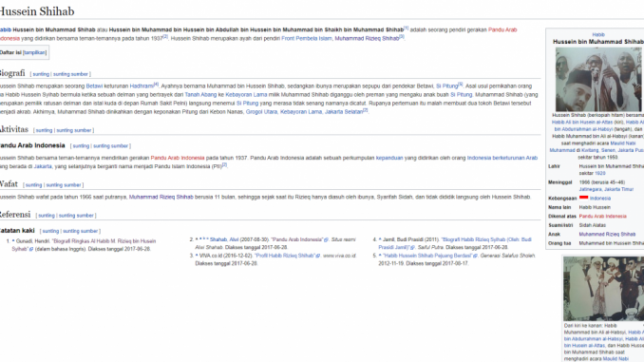Follow the "Betawi" link in Biografi
This screenshot has height=362, width=644.
tap(94, 86)
